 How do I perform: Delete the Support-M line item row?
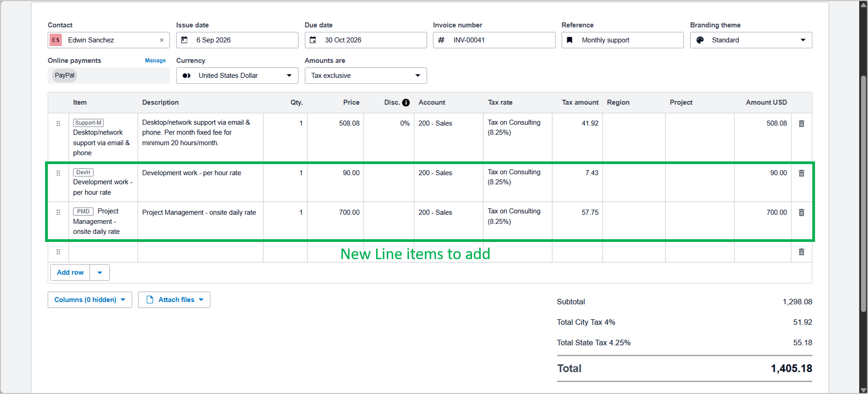(x=801, y=124)
